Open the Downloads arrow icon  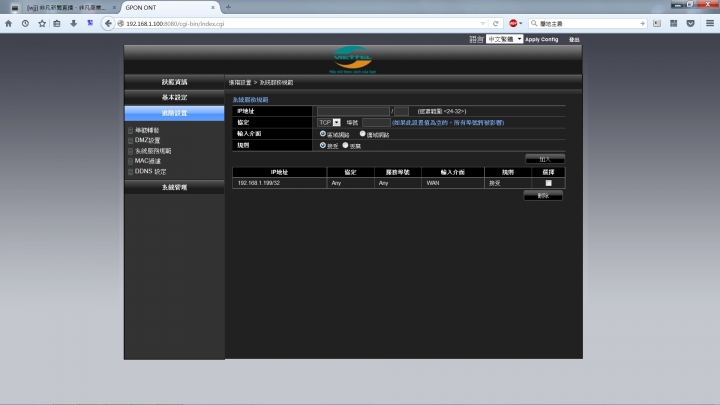point(73,23)
